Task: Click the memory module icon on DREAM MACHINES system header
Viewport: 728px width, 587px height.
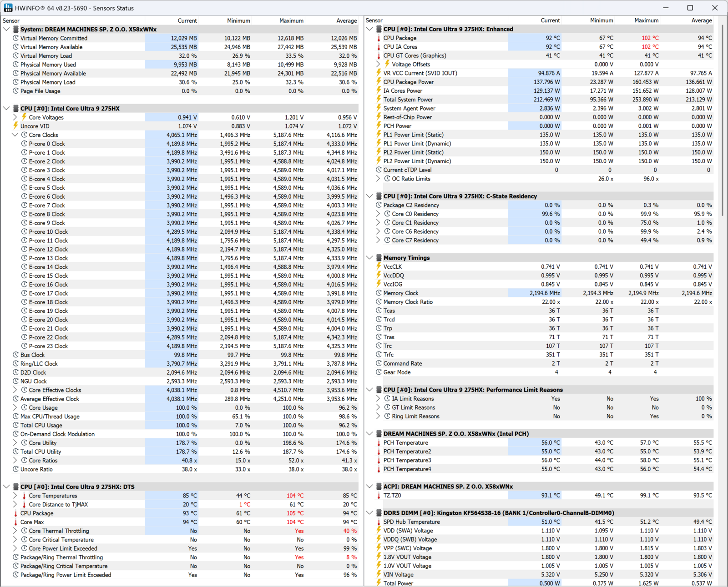Action: point(16,29)
